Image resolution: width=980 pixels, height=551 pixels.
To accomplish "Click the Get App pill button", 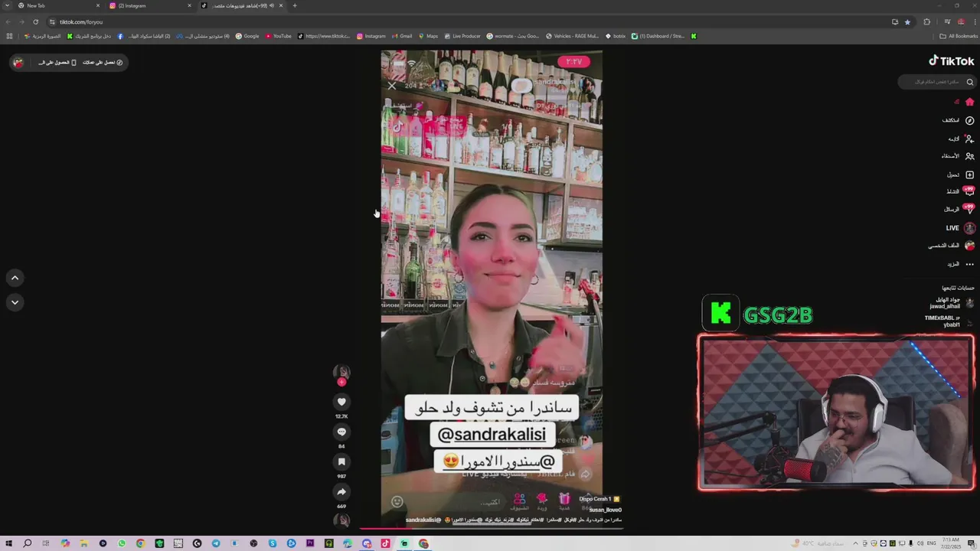I will point(57,63).
